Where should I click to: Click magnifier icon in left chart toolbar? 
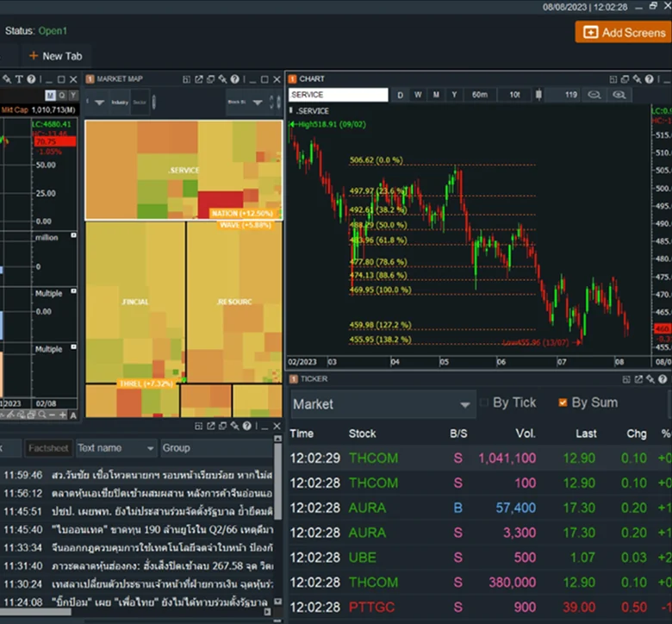point(42,415)
